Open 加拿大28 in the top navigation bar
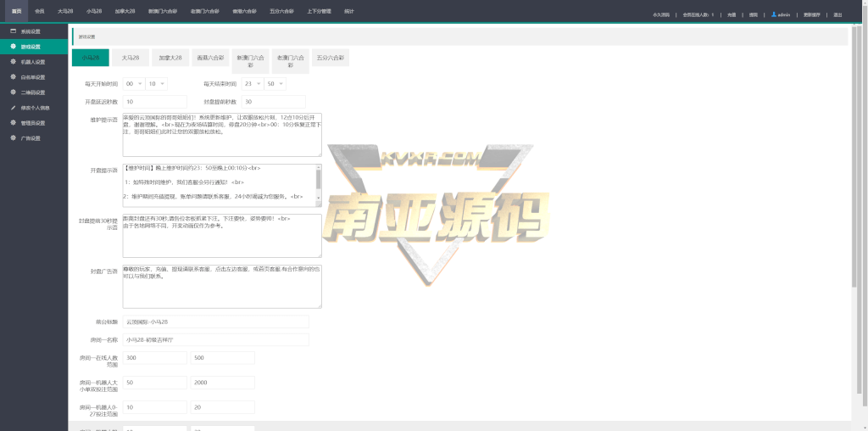868x431 pixels. tap(125, 11)
